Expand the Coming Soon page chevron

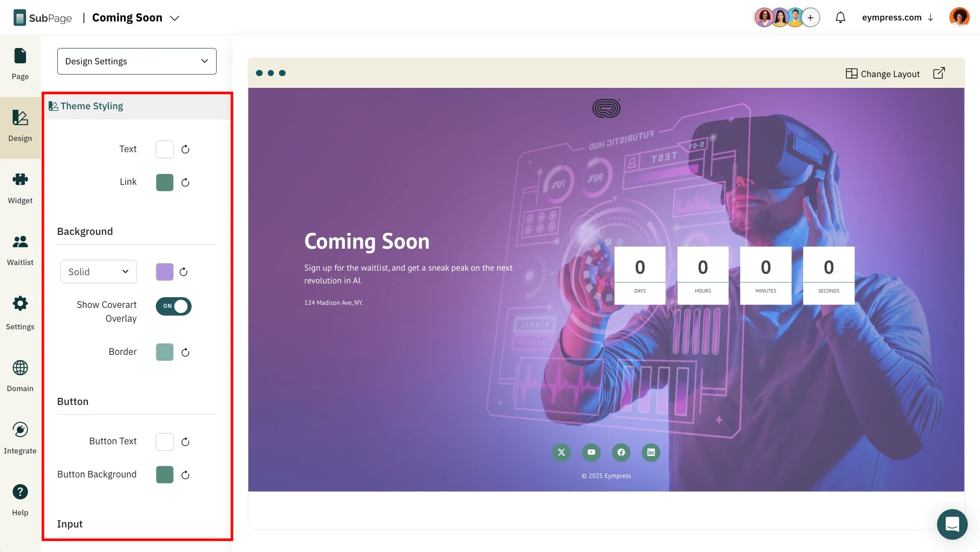[x=175, y=18]
